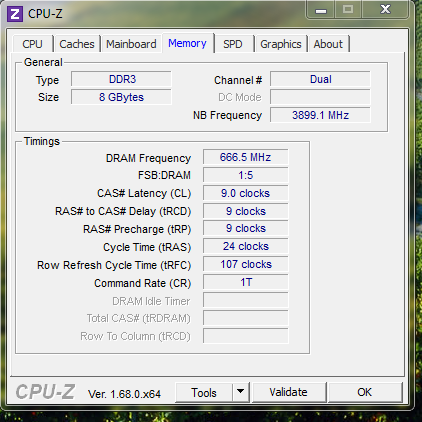
Task: Click the empty Row To Column field
Action: (246, 336)
